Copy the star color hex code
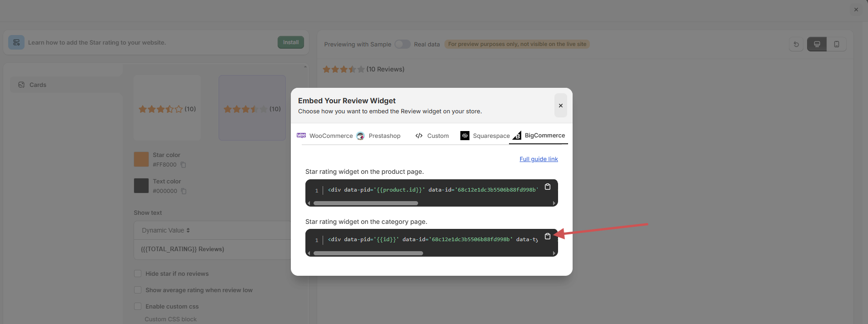The width and height of the screenshot is (868, 324). point(183,165)
